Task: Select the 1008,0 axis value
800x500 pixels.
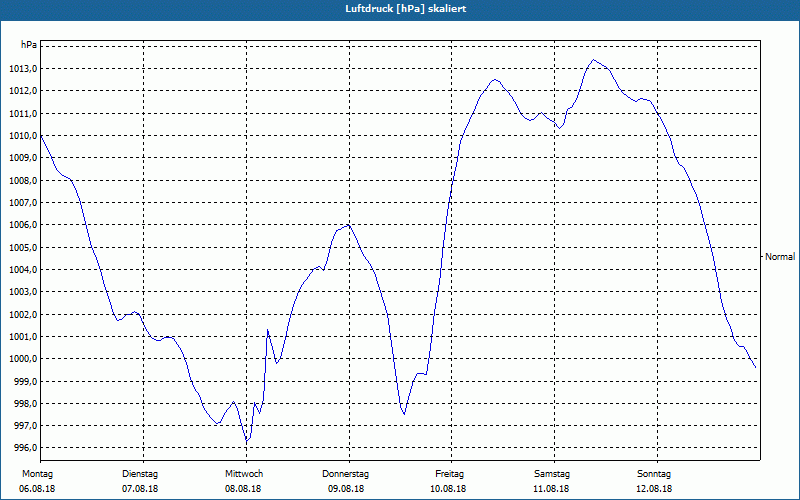Action: tap(23, 181)
